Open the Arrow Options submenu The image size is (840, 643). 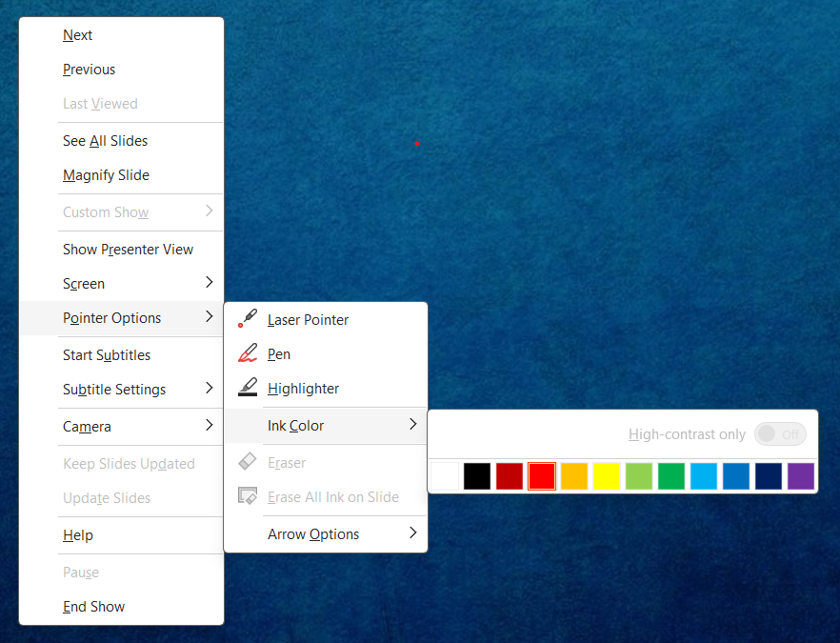click(x=313, y=534)
